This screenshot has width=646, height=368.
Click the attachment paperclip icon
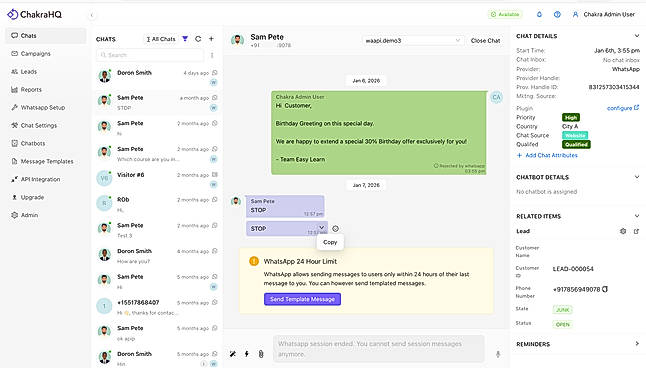[261, 354]
